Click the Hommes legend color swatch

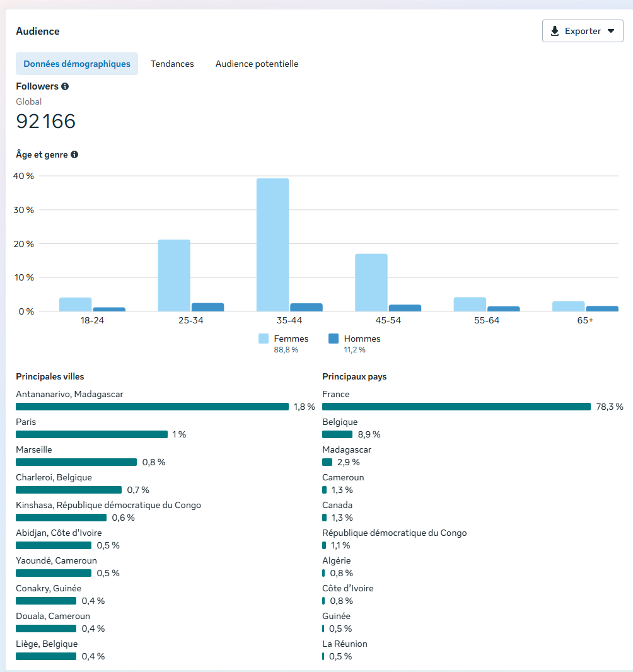coord(334,339)
